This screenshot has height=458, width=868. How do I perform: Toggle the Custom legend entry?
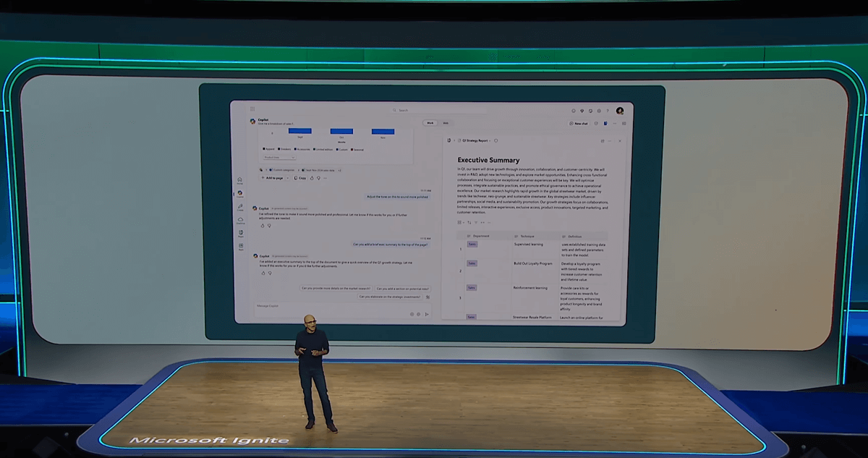point(342,149)
